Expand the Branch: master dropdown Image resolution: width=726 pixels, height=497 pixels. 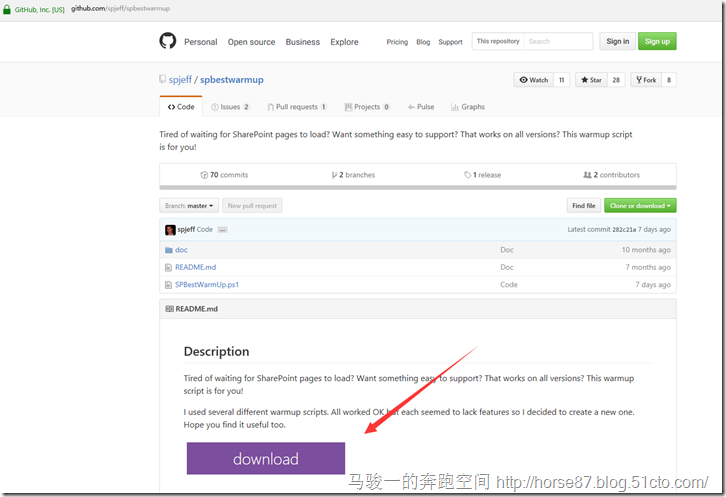(x=189, y=206)
